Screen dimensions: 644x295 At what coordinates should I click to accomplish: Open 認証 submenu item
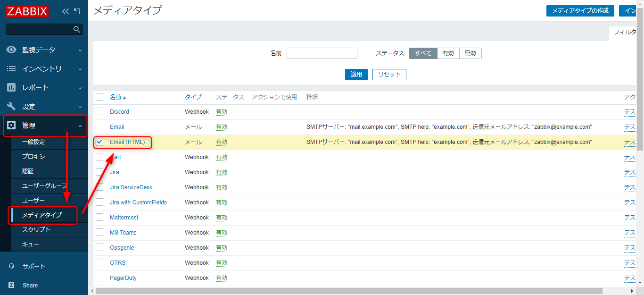(x=50, y=171)
